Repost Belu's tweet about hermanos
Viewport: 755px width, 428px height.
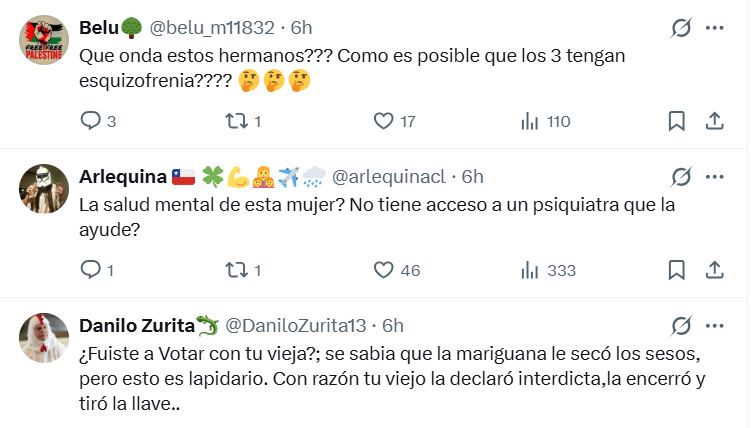(236, 121)
